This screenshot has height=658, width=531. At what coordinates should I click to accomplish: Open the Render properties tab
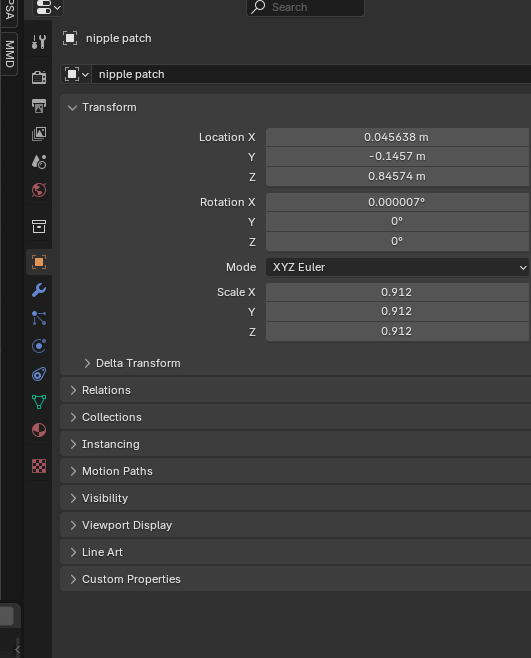point(39,77)
